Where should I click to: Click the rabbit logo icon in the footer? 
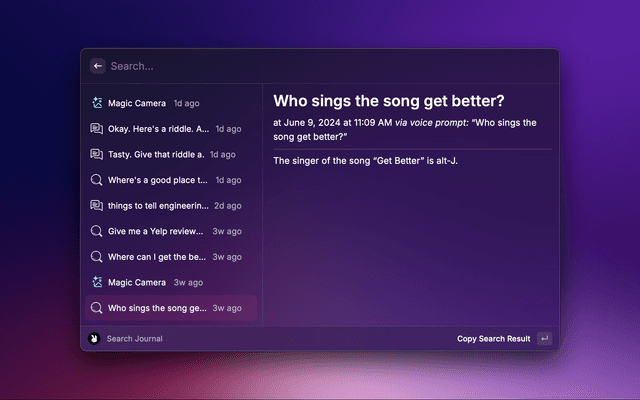[94, 339]
